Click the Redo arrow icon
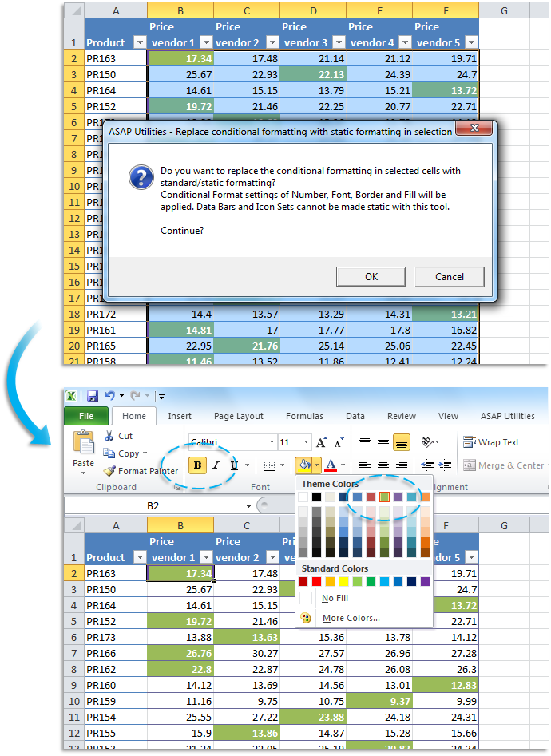The width and height of the screenshot is (551, 756). [135, 396]
